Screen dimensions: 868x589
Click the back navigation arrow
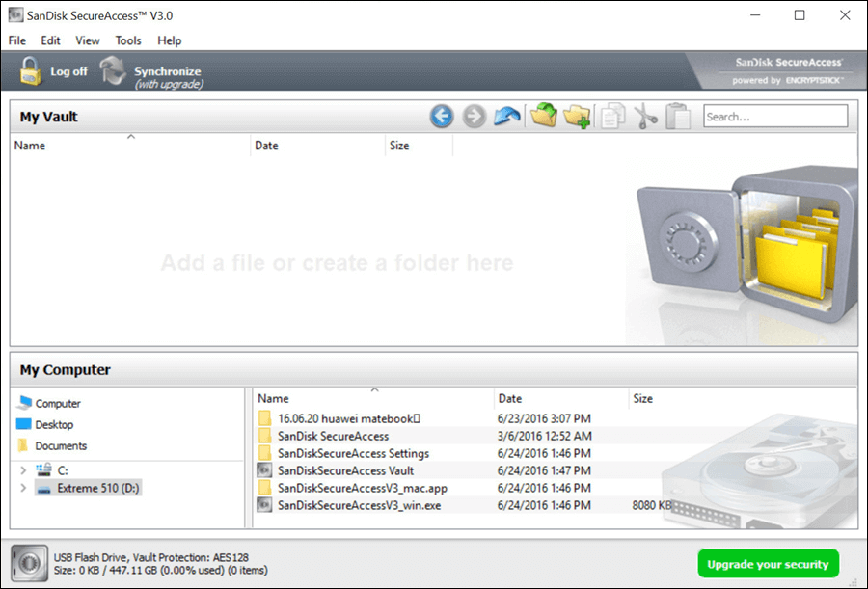(441, 116)
